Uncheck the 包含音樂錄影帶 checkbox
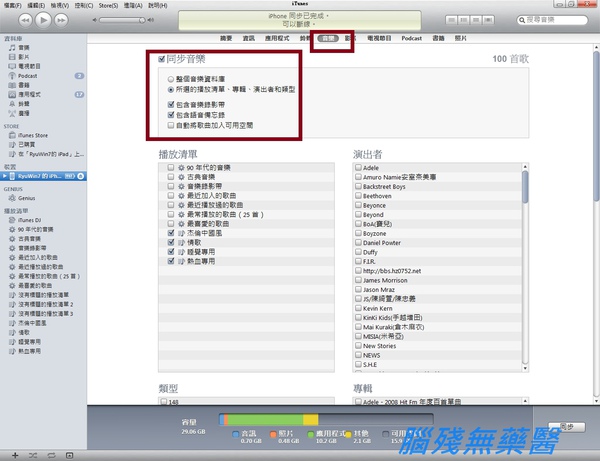This screenshot has height=461, width=600. [171, 104]
